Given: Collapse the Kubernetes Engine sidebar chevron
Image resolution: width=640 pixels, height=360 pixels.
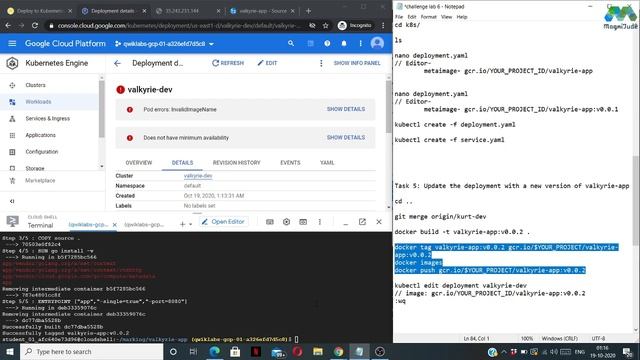Looking at the screenshot, I should point(12,201).
